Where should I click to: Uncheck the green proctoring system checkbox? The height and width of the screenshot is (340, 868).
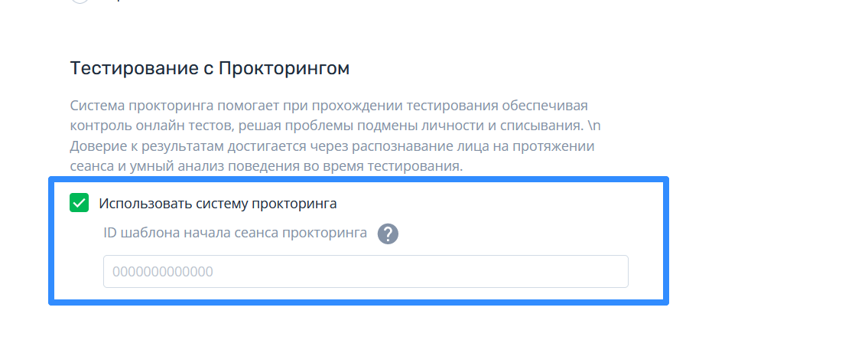pos(80,203)
